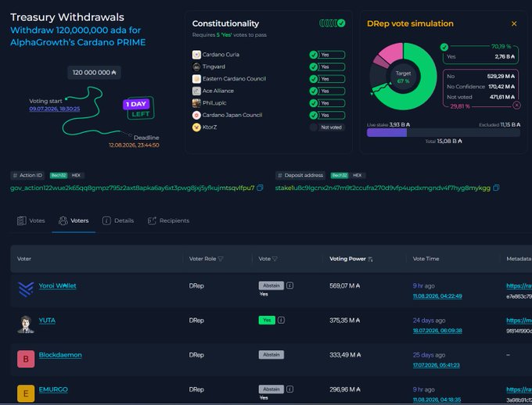
Task: Click the 120 000 000 ada amount badge
Action: [x=94, y=73]
